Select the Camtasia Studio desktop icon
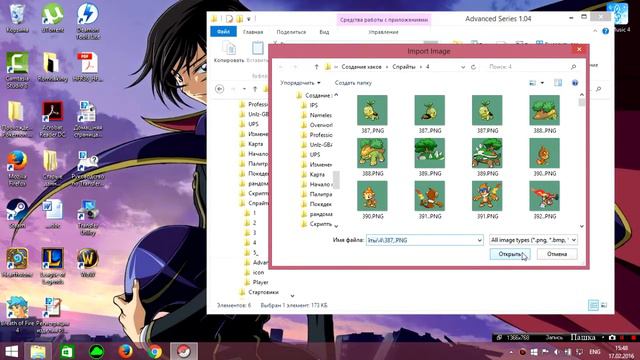Image resolution: width=640 pixels, height=360 pixels. coord(17,70)
